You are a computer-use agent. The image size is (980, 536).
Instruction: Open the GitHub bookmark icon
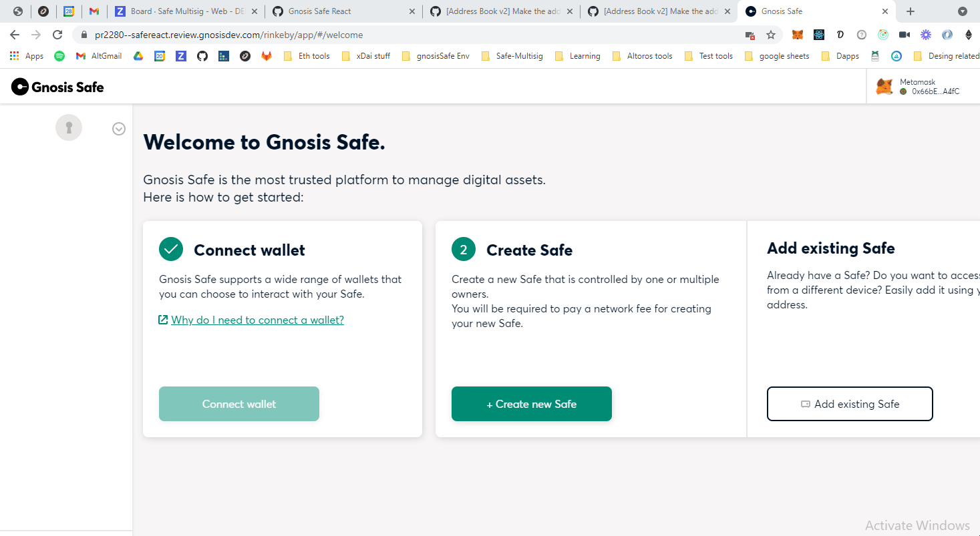(202, 56)
